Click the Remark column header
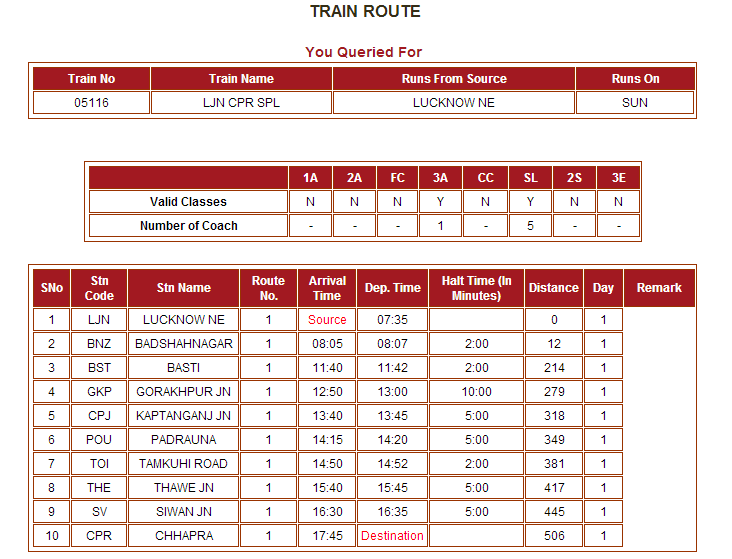 pyautogui.click(x=659, y=288)
